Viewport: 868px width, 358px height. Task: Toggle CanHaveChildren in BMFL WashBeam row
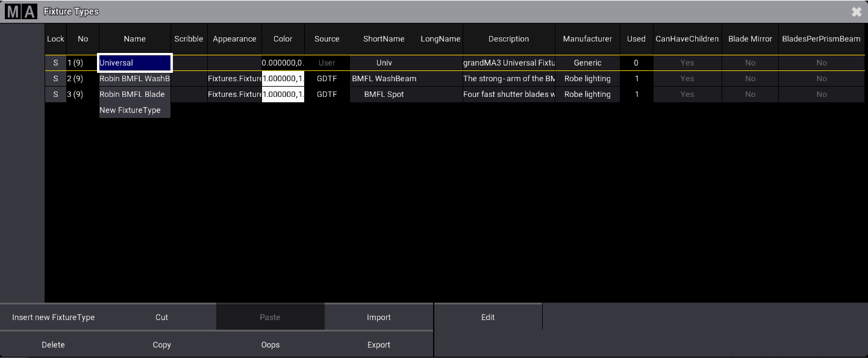[687, 79]
